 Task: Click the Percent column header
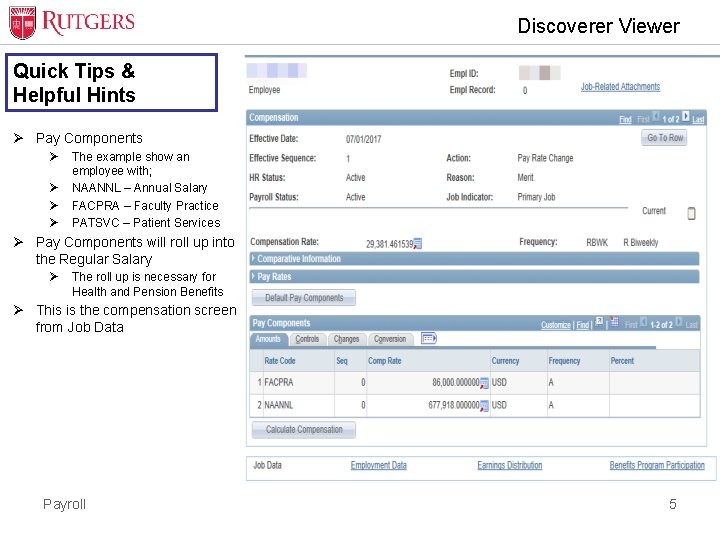point(622,361)
